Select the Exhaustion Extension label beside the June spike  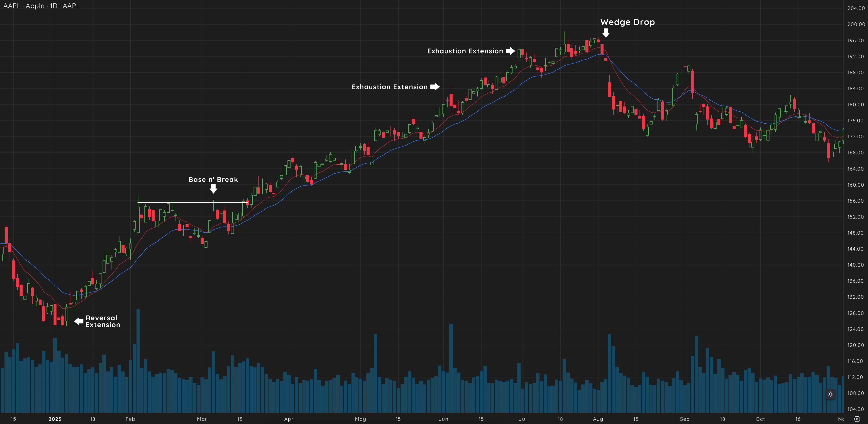coord(390,87)
